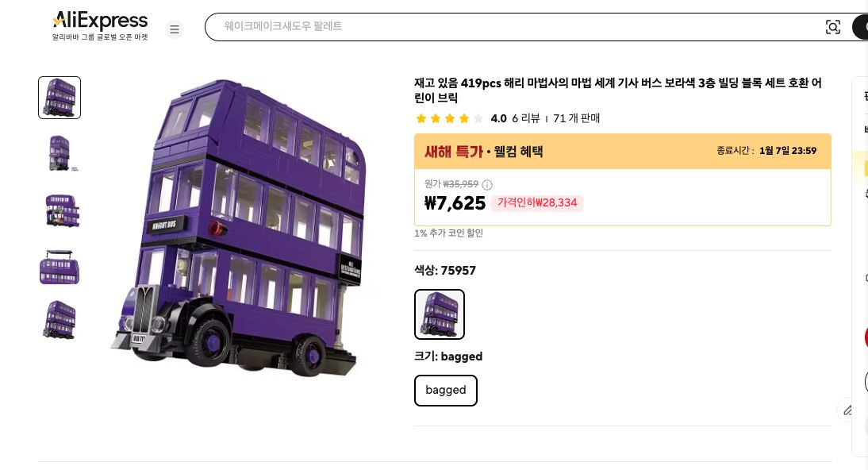Open the site navigation hamburger menu
Viewport: 868px width, 470px height.
175,29
